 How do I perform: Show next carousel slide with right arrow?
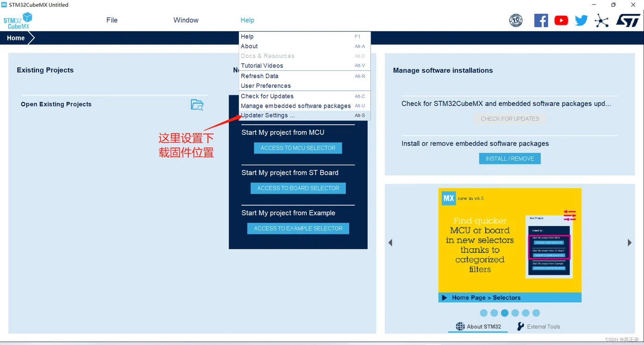[x=630, y=242]
